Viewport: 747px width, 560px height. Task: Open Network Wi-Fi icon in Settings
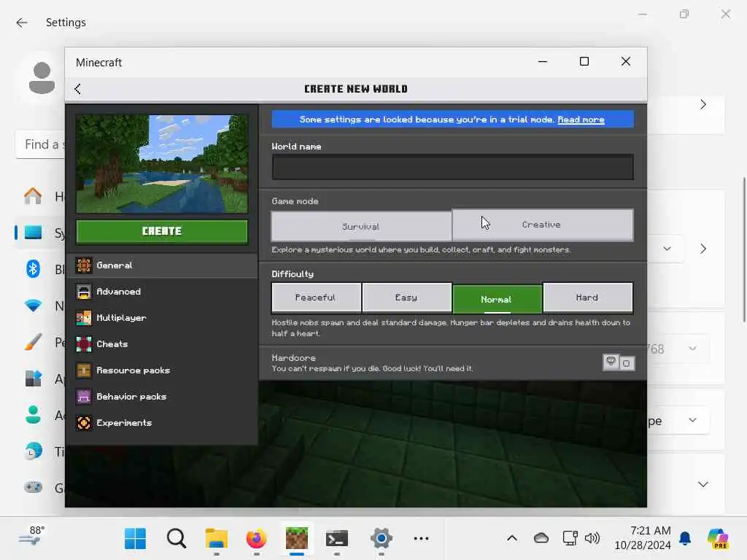(33, 306)
